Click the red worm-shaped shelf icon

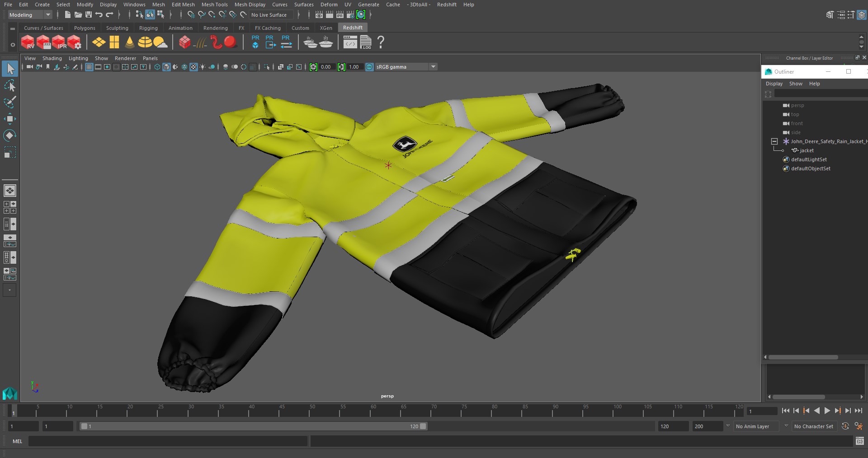[x=216, y=42]
